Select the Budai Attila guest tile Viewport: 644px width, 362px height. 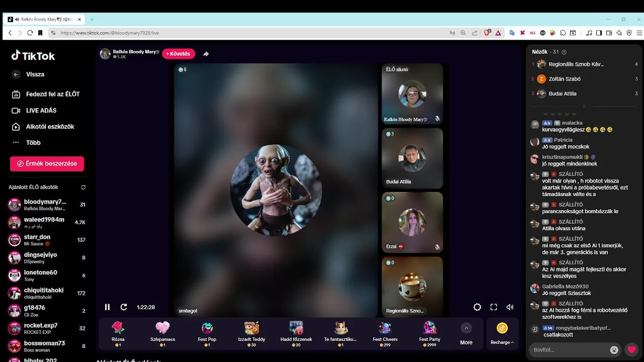[412, 158]
